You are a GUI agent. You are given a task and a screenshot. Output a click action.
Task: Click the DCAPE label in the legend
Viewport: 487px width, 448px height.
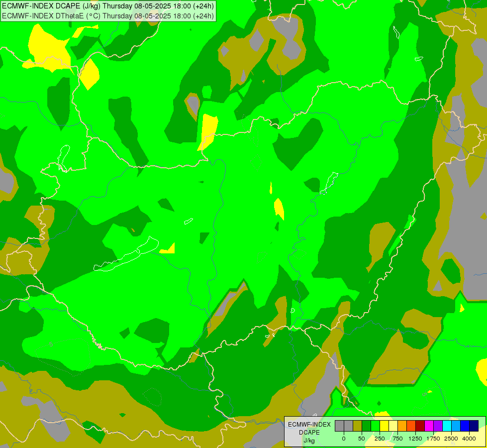(309, 433)
